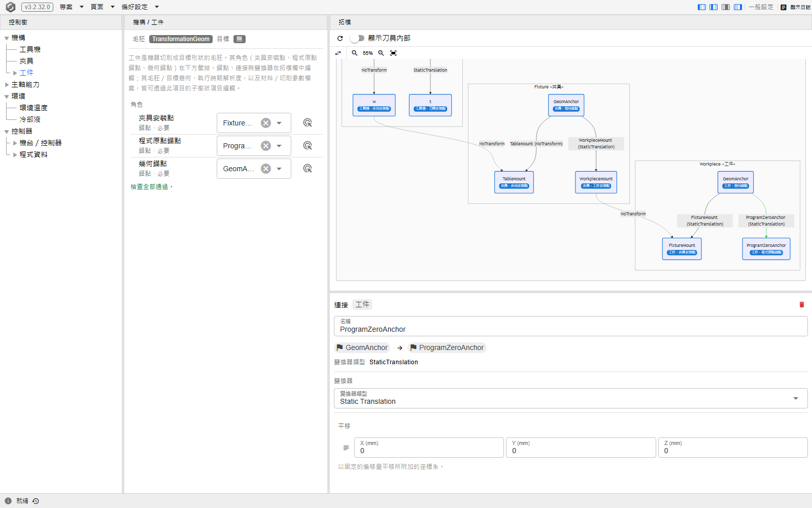
Task: Clear the 程式原點錨點 Progra selection
Action: coord(266,146)
